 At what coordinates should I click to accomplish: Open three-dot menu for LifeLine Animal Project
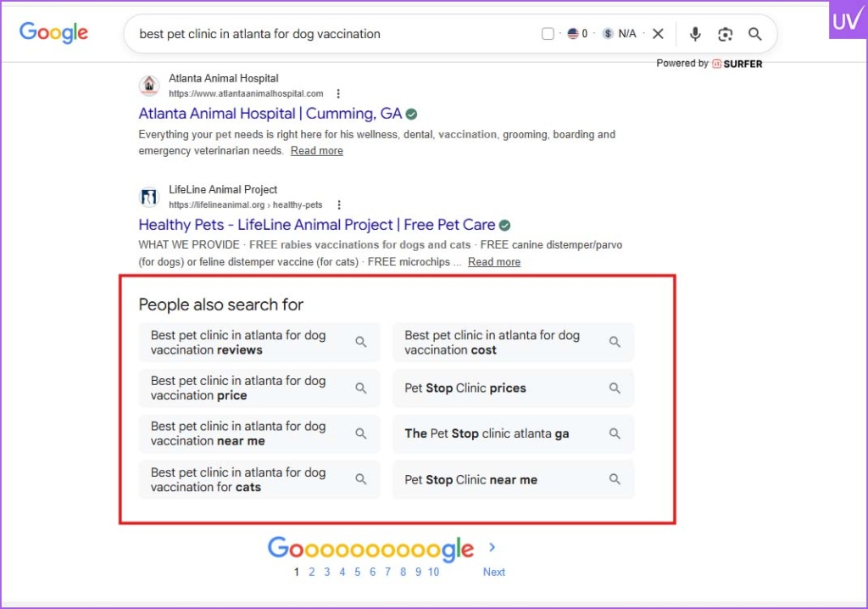pyautogui.click(x=338, y=204)
